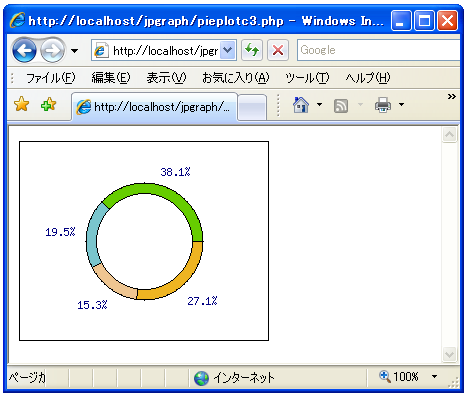This screenshot has height=395, width=468.
Task: Open the recent pages dropdown arrow
Action: point(75,51)
